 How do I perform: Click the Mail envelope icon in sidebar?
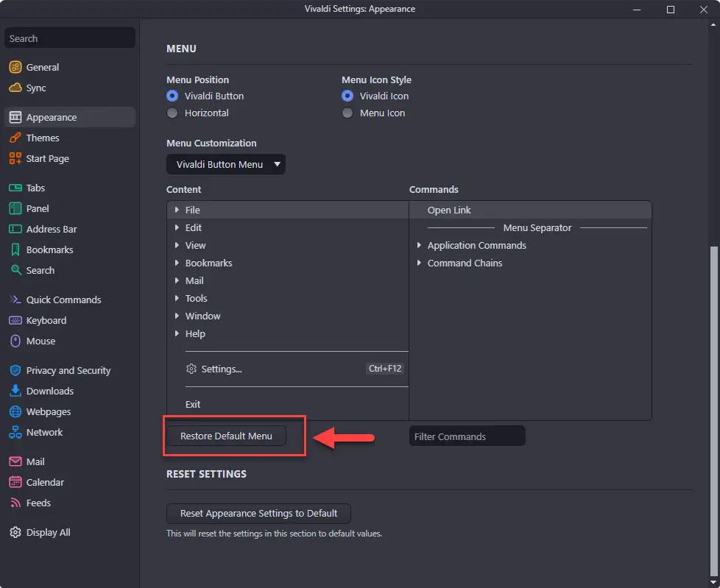tap(15, 461)
